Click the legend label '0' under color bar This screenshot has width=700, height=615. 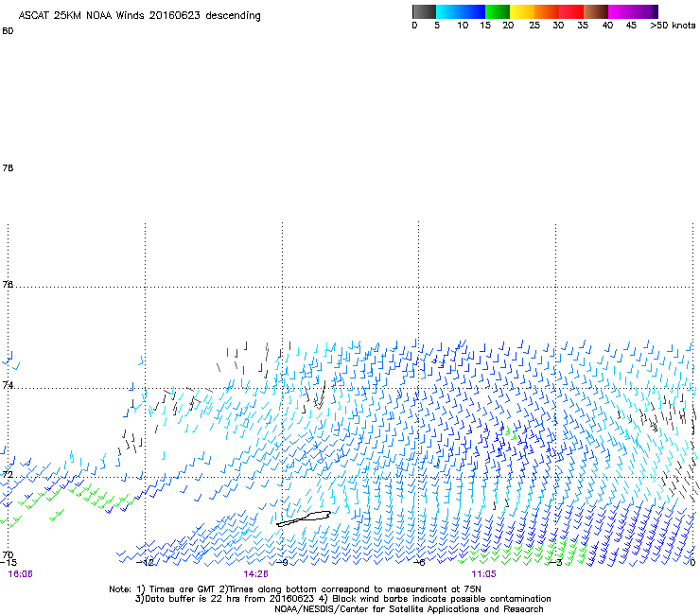pyautogui.click(x=414, y=26)
